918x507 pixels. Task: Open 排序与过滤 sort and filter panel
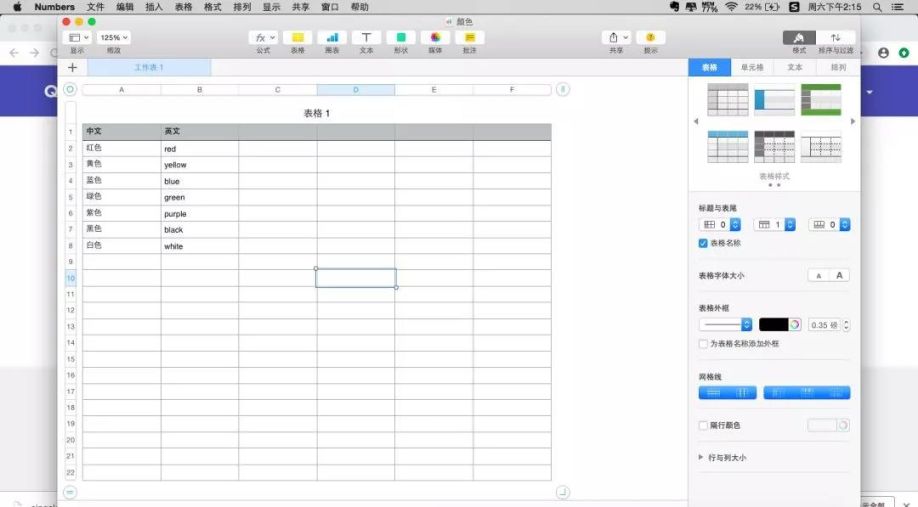[835, 37]
